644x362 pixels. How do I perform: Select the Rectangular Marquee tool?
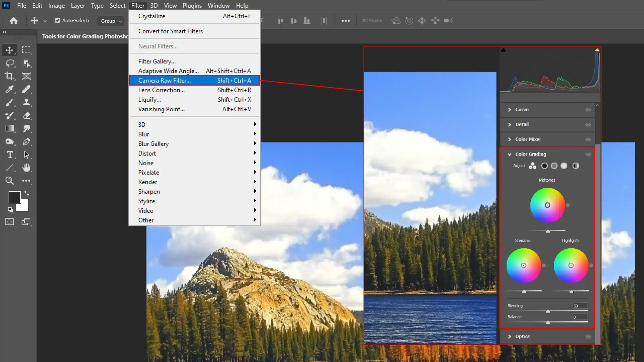(x=26, y=50)
